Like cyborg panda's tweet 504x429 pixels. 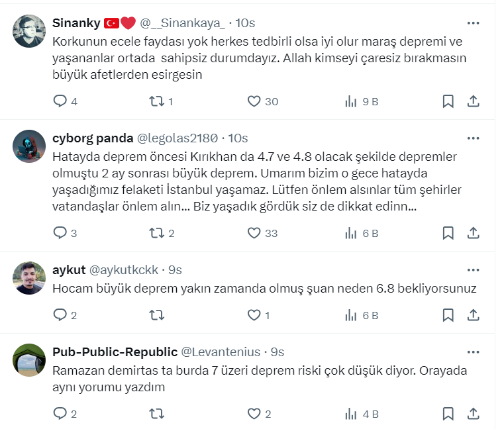coord(254,233)
